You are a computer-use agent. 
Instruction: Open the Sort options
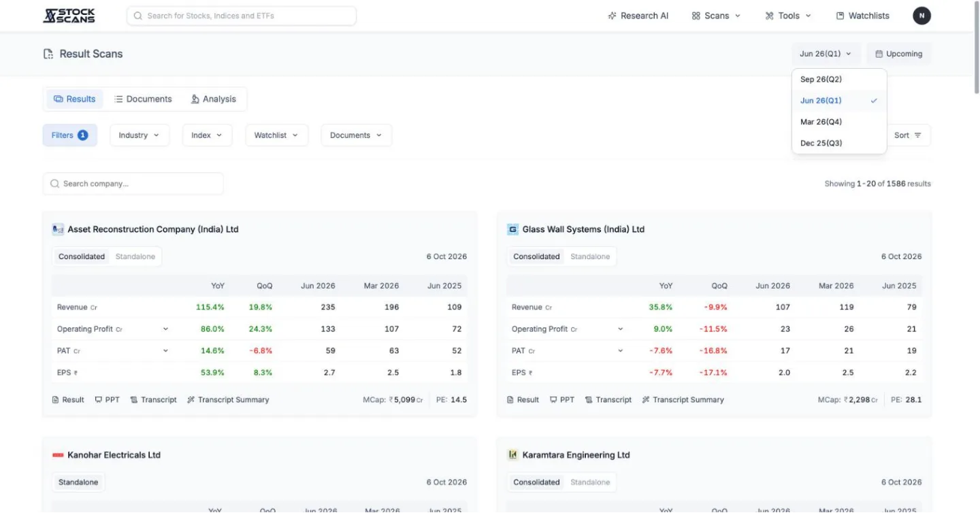click(908, 135)
